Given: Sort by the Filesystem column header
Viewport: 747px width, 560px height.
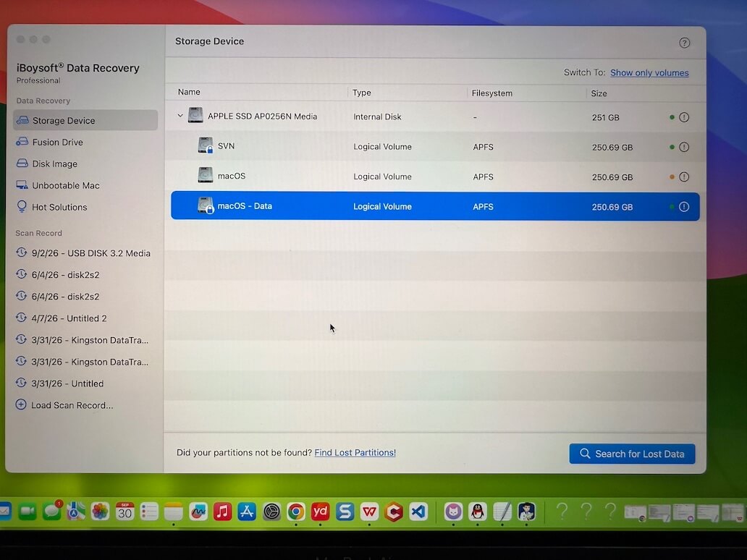Looking at the screenshot, I should [x=492, y=93].
